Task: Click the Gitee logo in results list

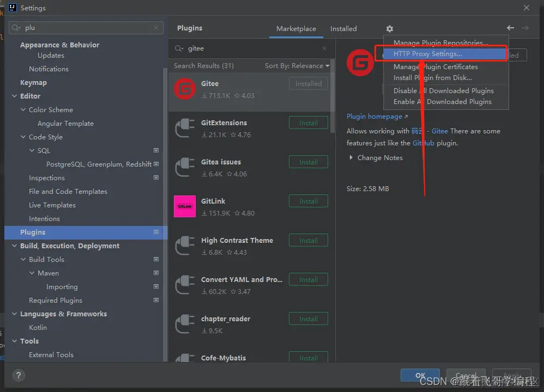Action: pyautogui.click(x=185, y=89)
